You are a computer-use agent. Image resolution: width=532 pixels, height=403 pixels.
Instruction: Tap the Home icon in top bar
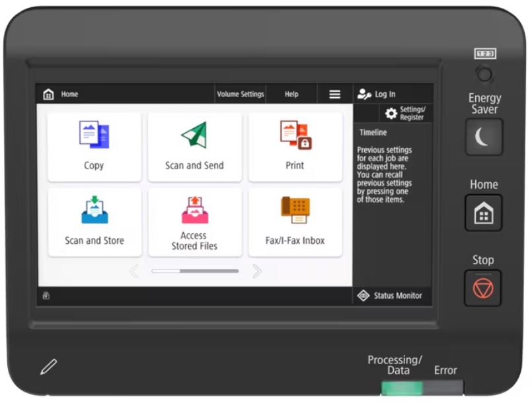pyautogui.click(x=48, y=94)
